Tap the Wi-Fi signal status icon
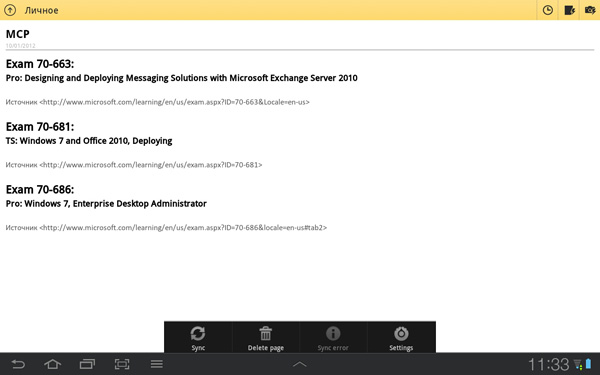The height and width of the screenshot is (375, 600). (578, 365)
